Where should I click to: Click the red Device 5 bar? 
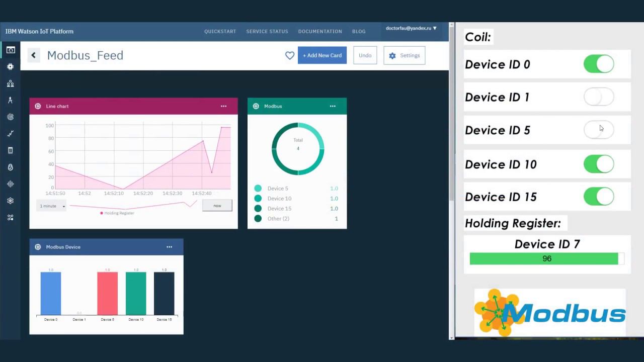coord(107,294)
